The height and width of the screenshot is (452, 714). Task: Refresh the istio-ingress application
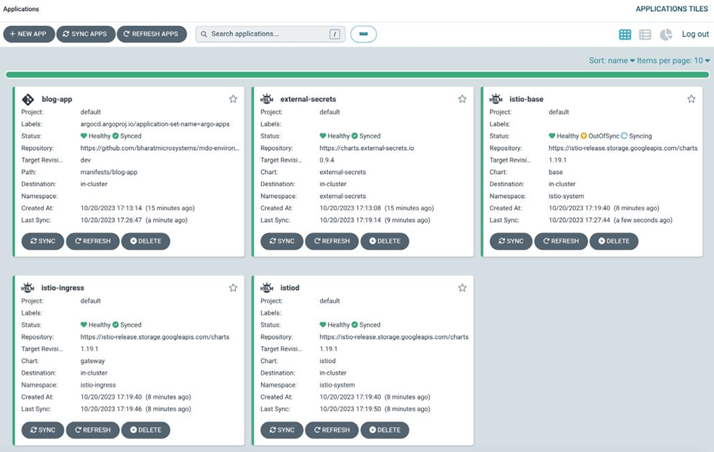point(93,430)
